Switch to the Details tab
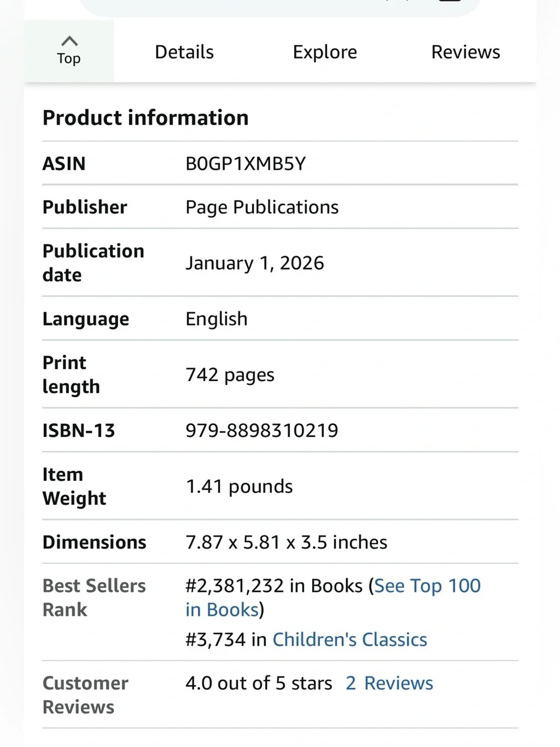The image size is (560, 747). click(x=184, y=52)
